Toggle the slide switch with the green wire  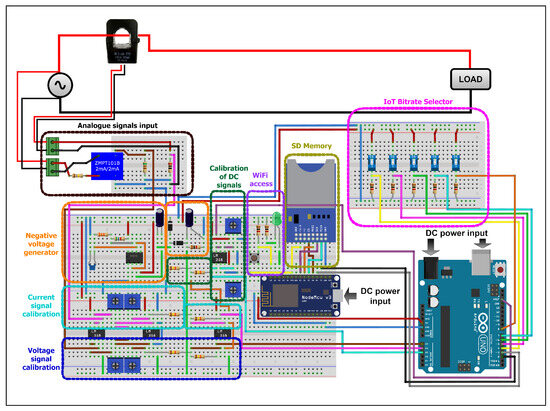click(x=414, y=162)
